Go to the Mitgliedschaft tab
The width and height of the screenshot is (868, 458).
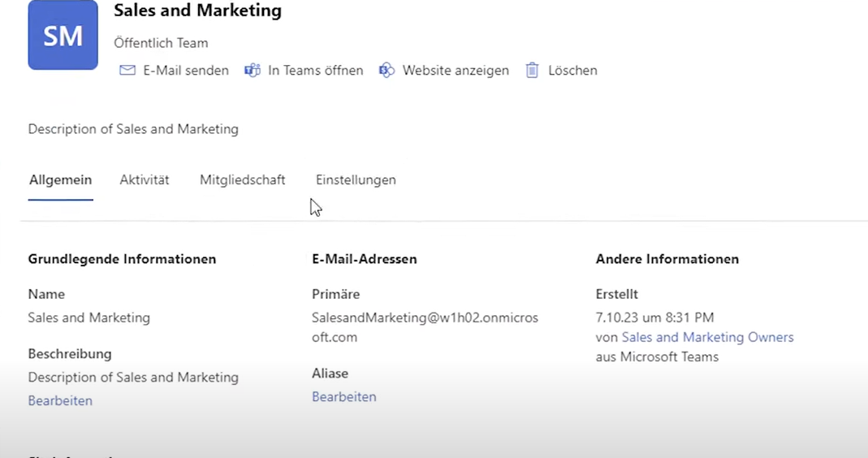click(x=243, y=179)
